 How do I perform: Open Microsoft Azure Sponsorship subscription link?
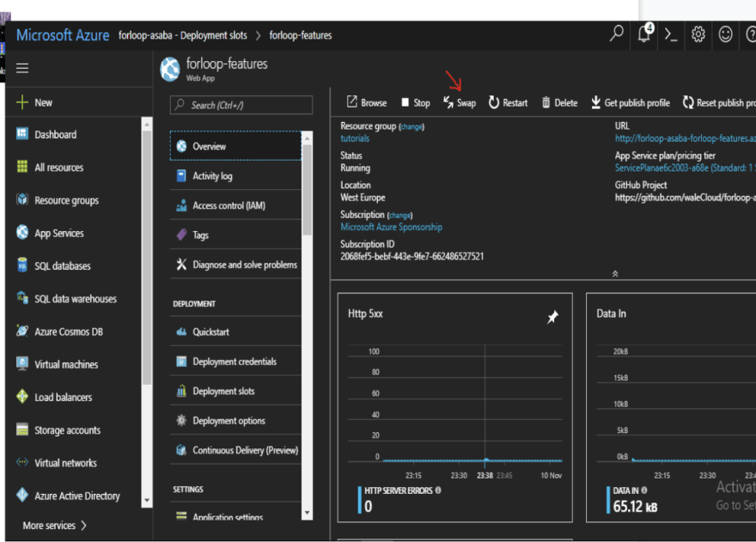coord(391,227)
